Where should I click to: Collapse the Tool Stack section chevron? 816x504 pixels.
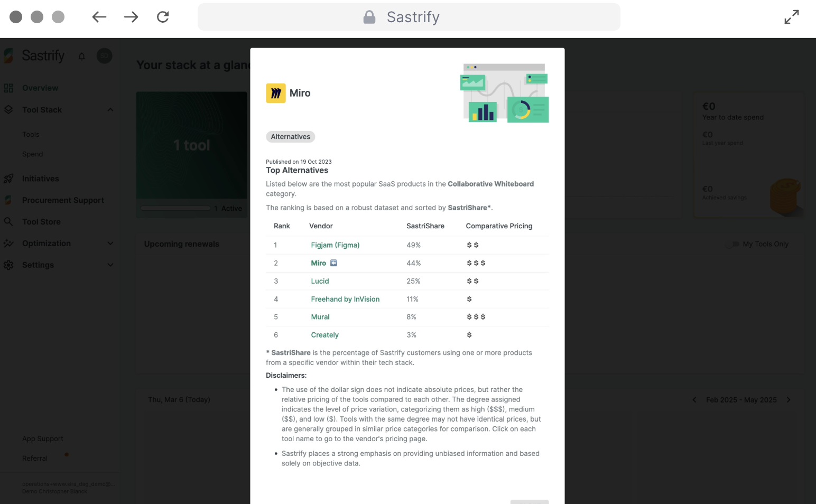coord(110,110)
